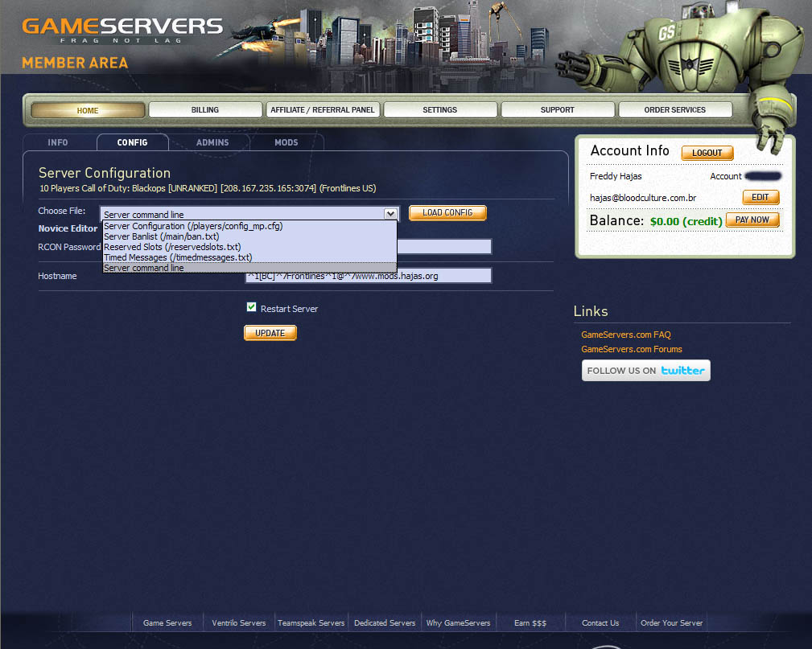Switch to the ADMINS tab
The image size is (812, 649).
pyautogui.click(x=212, y=142)
